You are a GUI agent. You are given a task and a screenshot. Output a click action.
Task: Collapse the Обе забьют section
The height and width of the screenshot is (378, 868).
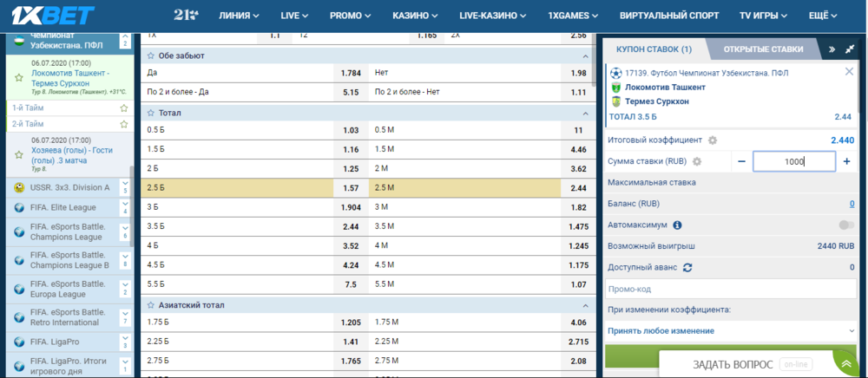pos(584,56)
